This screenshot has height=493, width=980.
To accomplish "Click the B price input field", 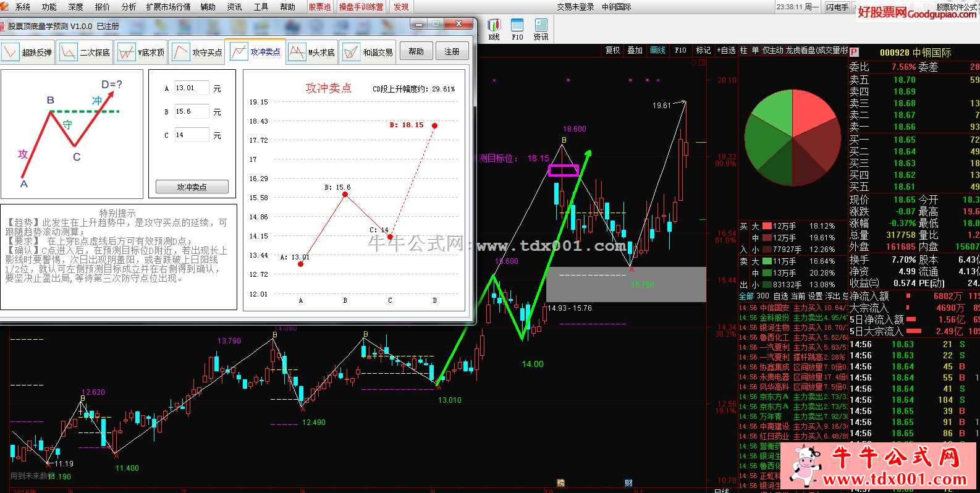I will (x=192, y=112).
